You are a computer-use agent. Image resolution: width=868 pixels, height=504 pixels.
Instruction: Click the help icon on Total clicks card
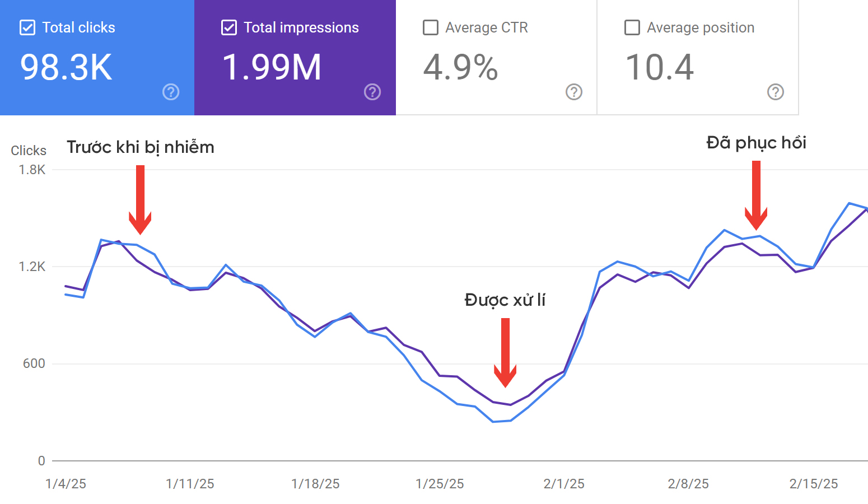tap(171, 92)
